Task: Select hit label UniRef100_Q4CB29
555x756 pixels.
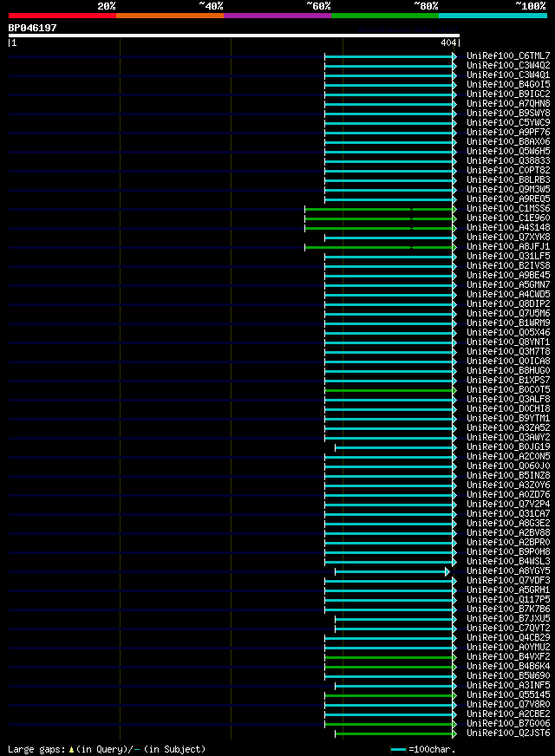Action: pyautogui.click(x=508, y=638)
